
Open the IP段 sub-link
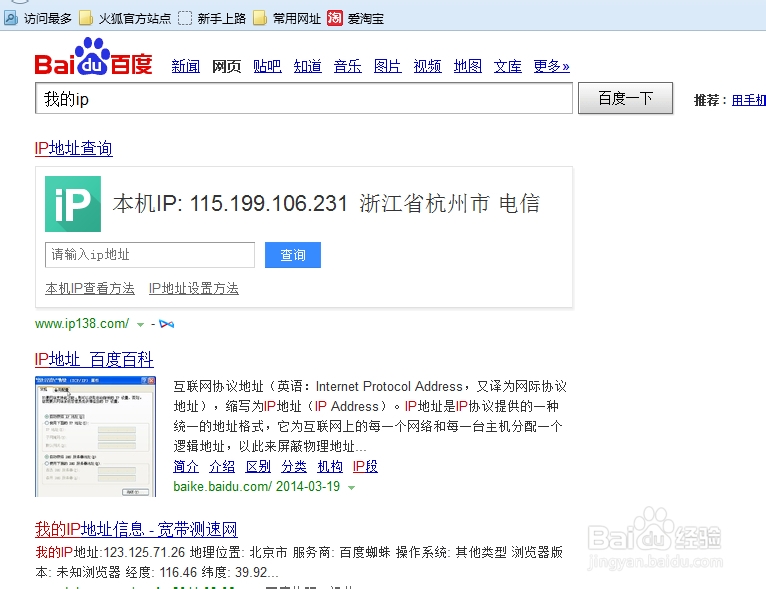coord(365,466)
